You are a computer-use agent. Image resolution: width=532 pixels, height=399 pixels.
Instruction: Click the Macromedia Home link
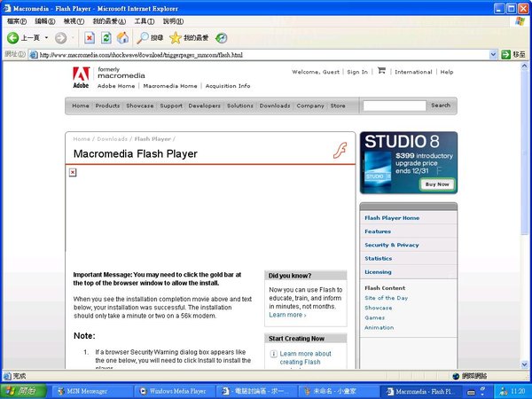(x=170, y=86)
